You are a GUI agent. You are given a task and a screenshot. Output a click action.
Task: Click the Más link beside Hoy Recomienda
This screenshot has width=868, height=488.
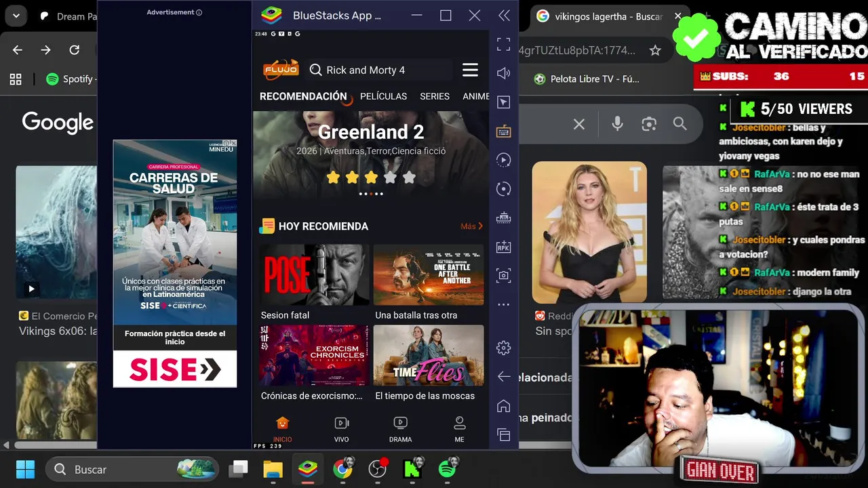tap(471, 226)
